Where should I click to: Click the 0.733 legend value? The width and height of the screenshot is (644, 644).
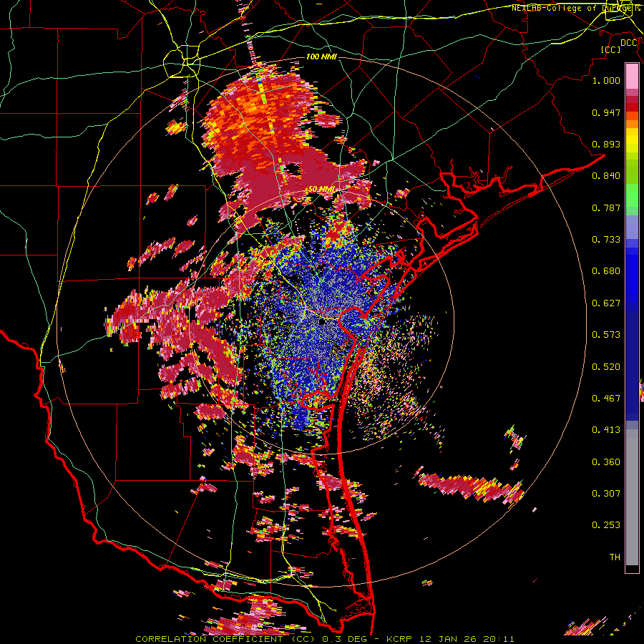pos(606,240)
